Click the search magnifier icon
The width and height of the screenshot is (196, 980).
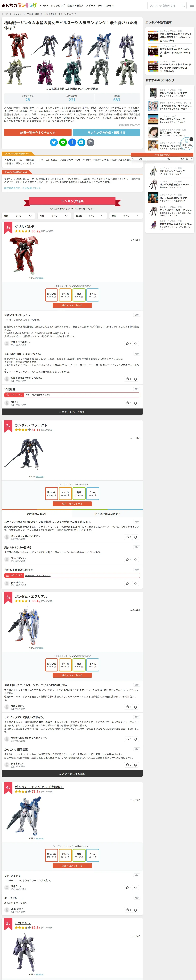coord(183,5)
